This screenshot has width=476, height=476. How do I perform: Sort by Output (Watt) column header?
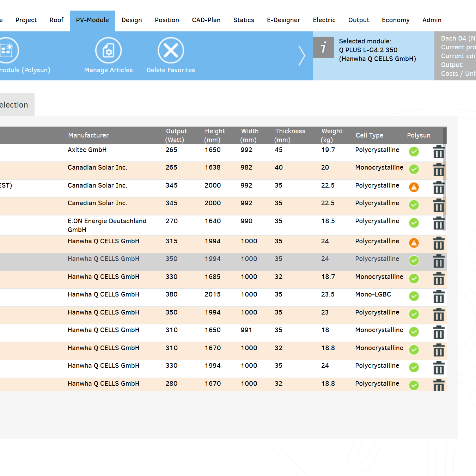(176, 135)
